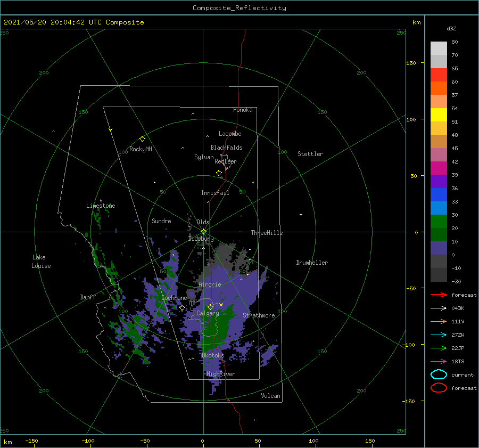
Task: Click the Ponoka town label
Action: point(243,110)
